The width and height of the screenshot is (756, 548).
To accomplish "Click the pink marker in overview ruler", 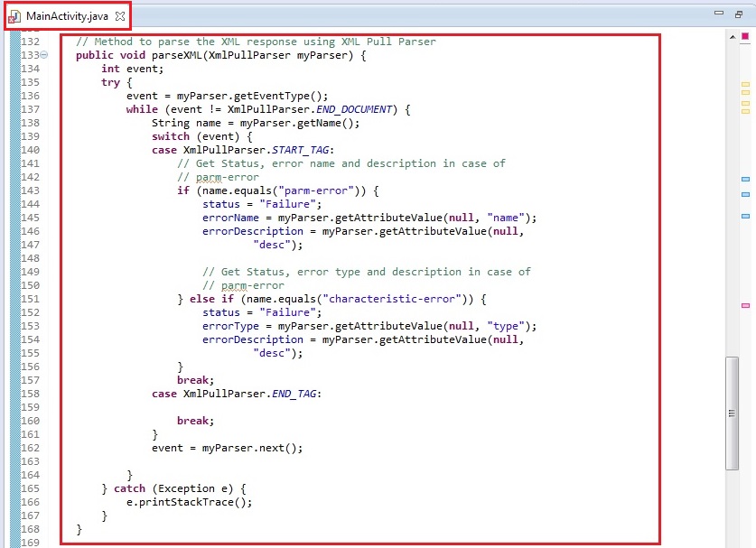I will (x=745, y=305).
